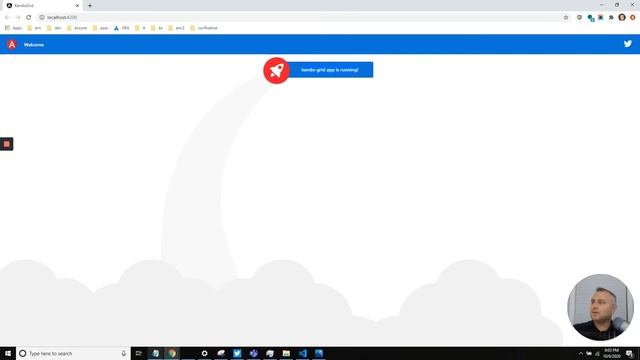Activate the taskbar microphone search icon
640x360 pixels.
(124, 353)
